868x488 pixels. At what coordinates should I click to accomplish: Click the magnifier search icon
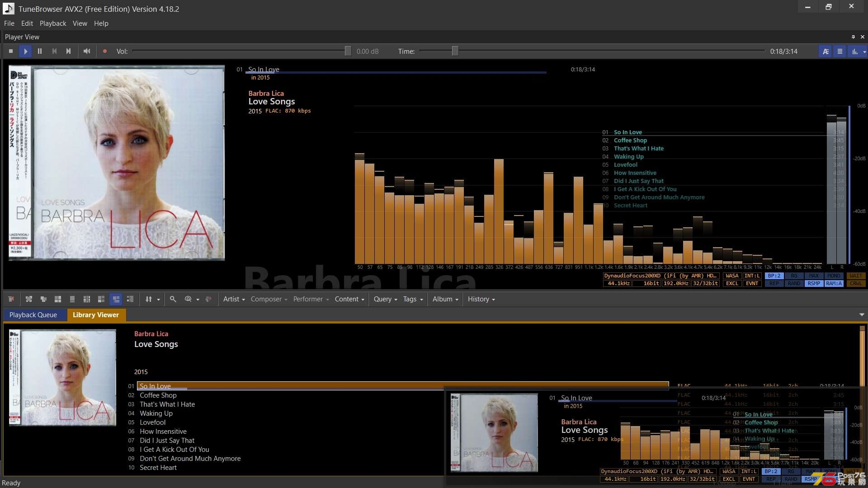pyautogui.click(x=173, y=299)
